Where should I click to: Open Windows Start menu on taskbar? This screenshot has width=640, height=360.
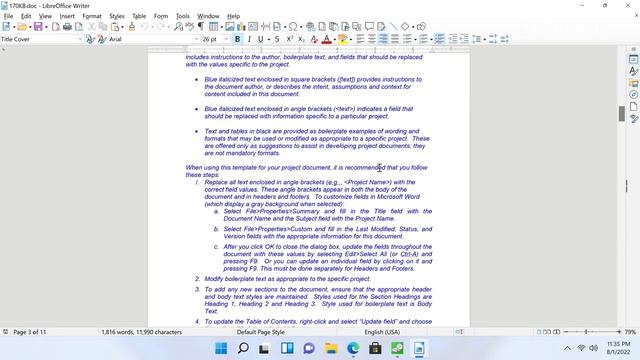pos(221,349)
